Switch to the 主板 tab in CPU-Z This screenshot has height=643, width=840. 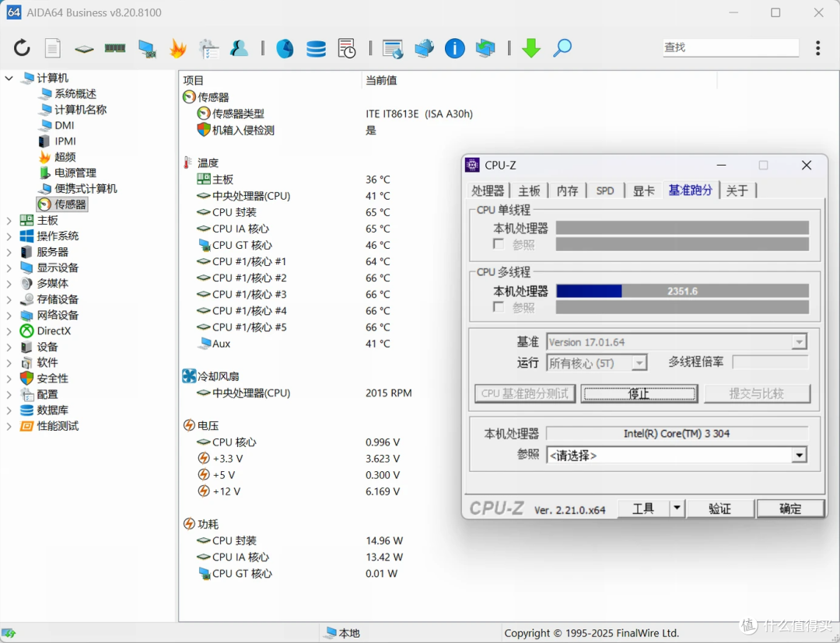(x=529, y=190)
